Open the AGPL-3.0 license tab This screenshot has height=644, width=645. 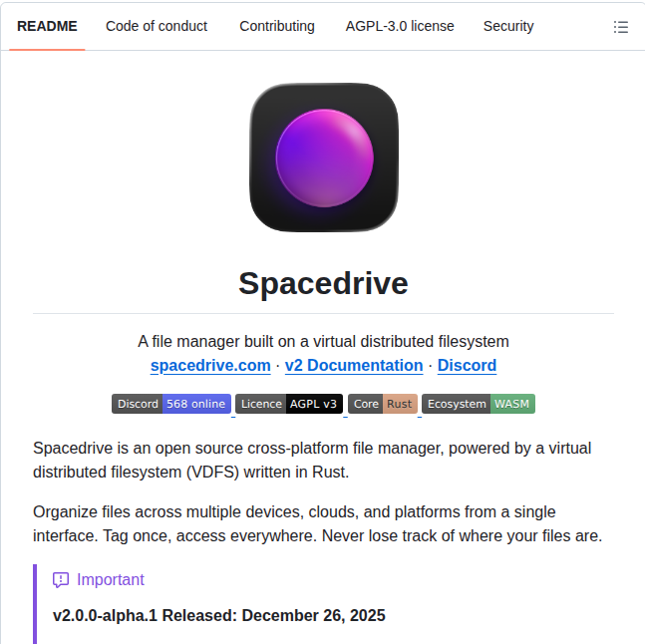(x=400, y=26)
